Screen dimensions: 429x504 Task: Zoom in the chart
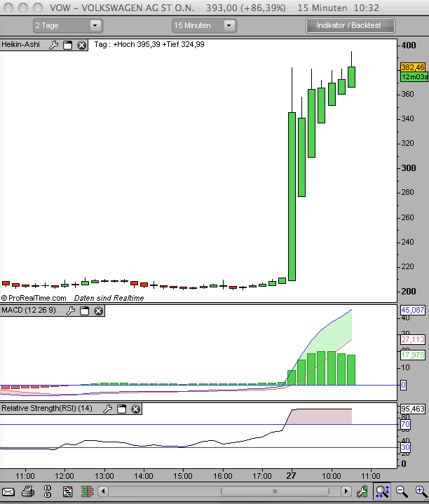click(421, 491)
